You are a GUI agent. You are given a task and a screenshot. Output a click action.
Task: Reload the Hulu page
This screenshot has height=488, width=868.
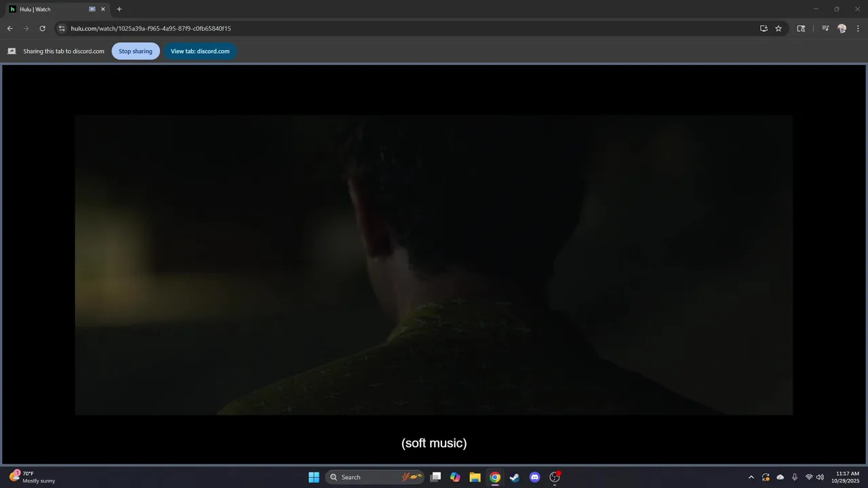pyautogui.click(x=42, y=28)
